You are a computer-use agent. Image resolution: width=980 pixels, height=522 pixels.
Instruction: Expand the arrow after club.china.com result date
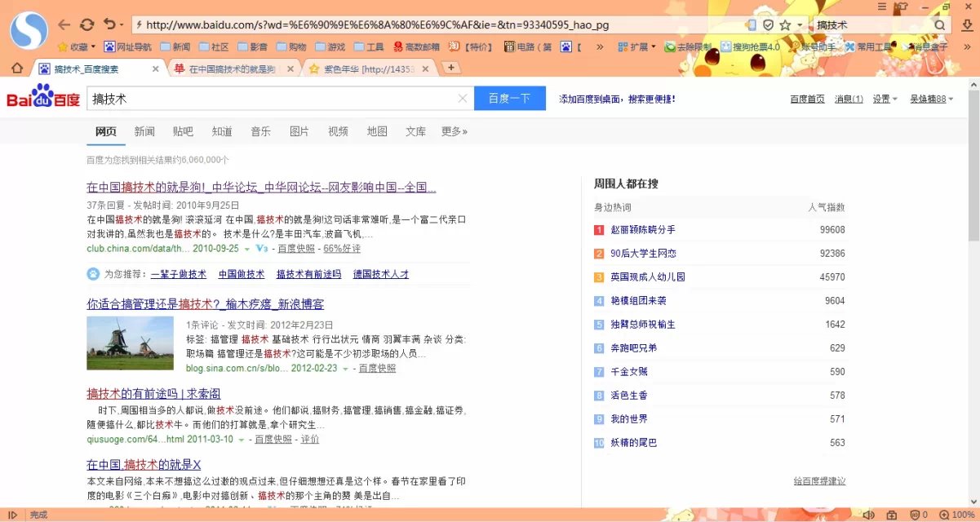(x=246, y=249)
